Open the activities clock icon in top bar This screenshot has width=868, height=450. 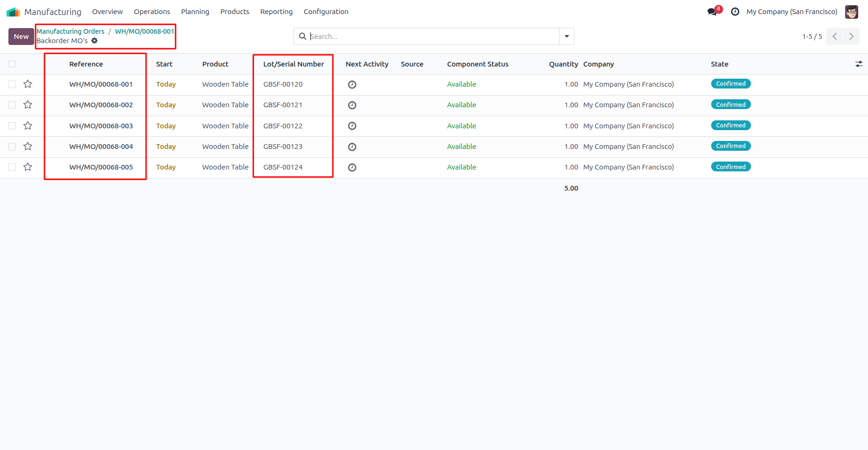tap(735, 12)
